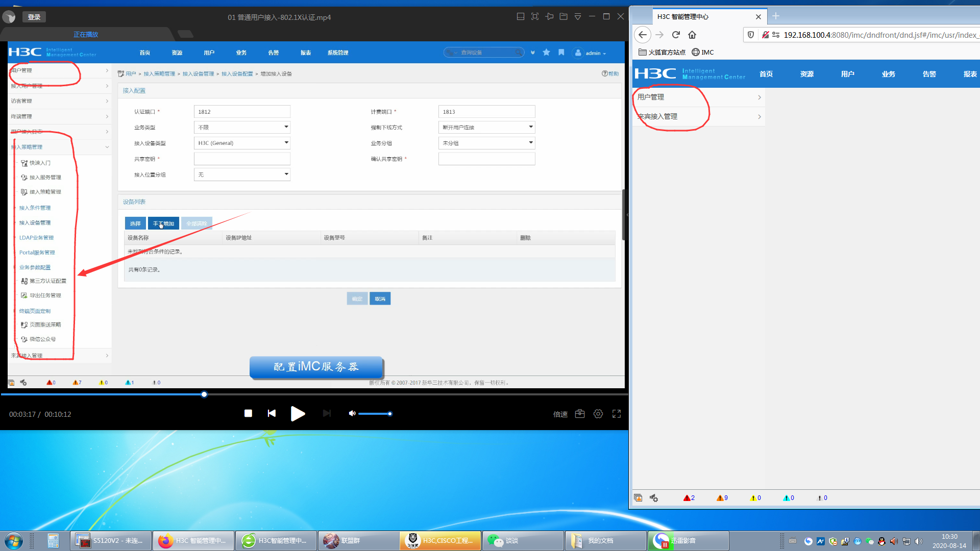The height and width of the screenshot is (551, 980).
Task: Open the 倍速 playback speed menu
Action: [560, 414]
